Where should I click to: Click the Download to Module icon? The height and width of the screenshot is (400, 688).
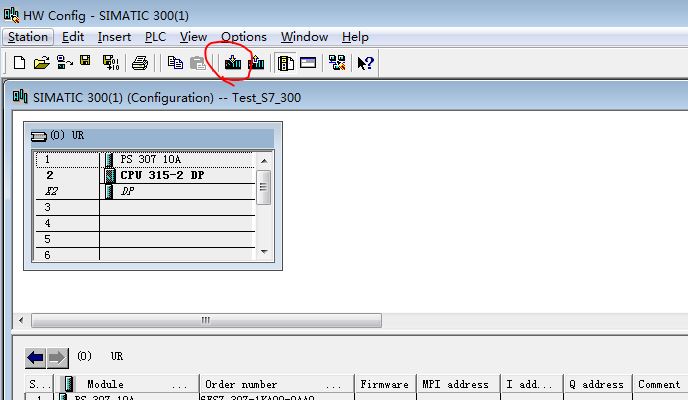(233, 63)
